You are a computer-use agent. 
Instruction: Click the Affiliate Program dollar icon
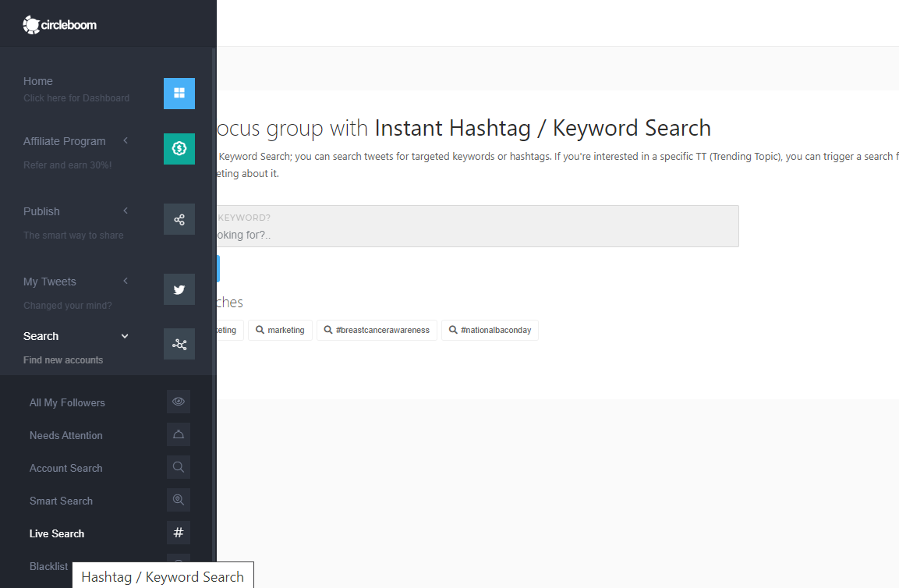179,149
